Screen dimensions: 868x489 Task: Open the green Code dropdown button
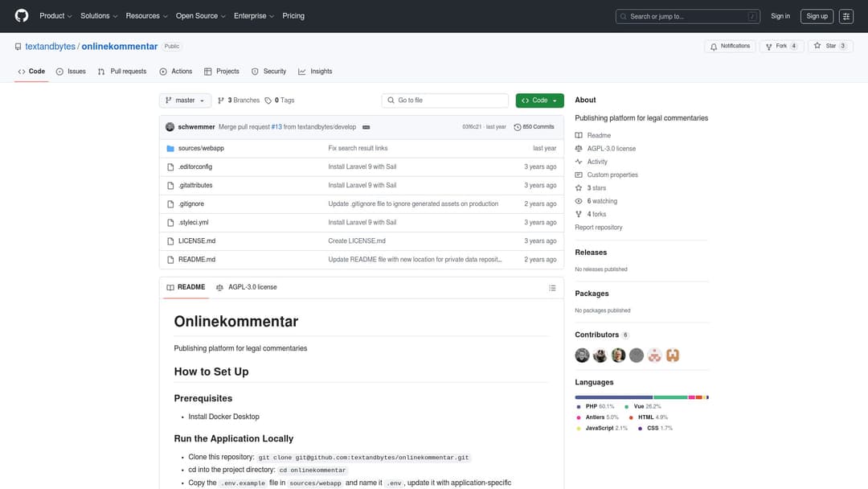click(x=540, y=101)
